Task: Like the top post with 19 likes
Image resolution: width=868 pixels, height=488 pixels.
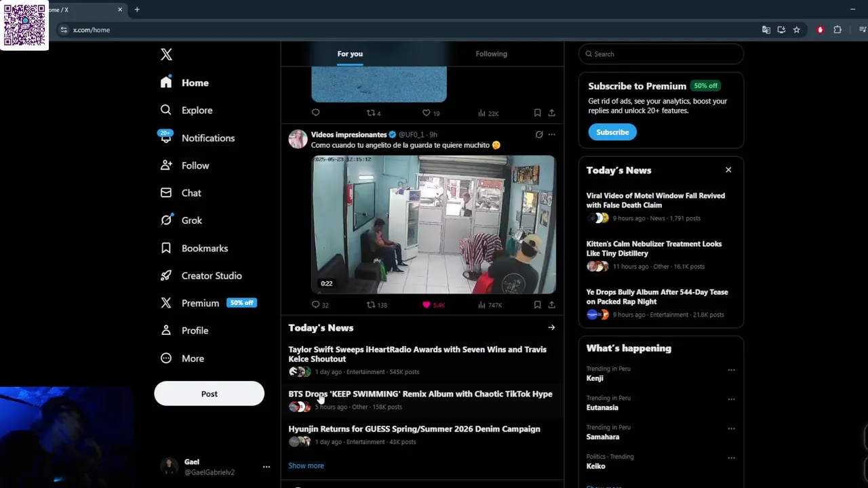Action: [x=427, y=113]
